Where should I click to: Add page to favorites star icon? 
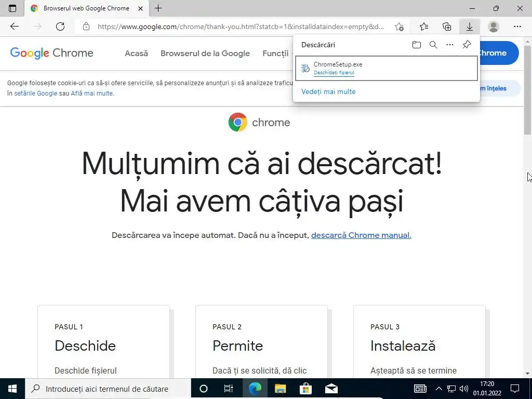[x=400, y=26]
